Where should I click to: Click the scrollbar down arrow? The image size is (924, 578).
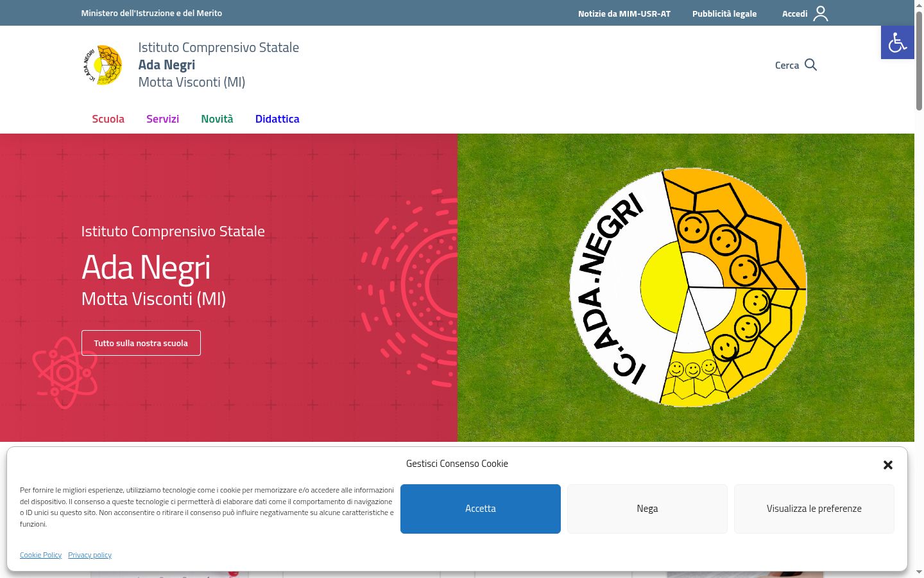tap(919, 572)
